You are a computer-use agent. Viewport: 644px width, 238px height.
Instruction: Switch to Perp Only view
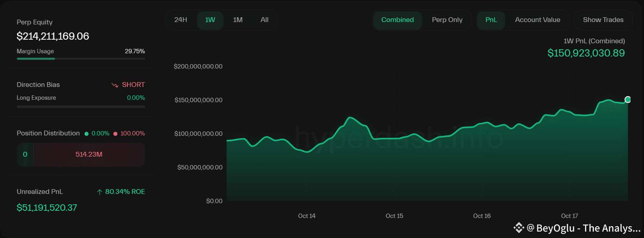point(447,20)
